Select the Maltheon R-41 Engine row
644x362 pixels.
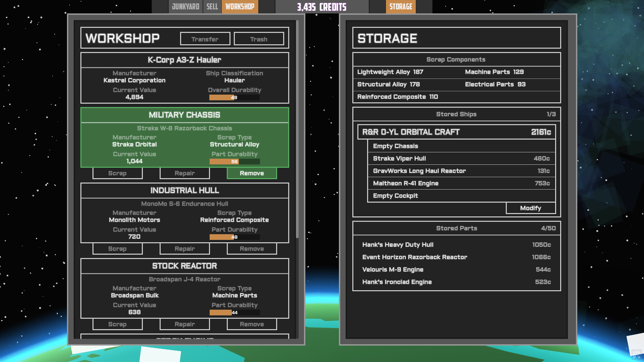[x=462, y=183]
